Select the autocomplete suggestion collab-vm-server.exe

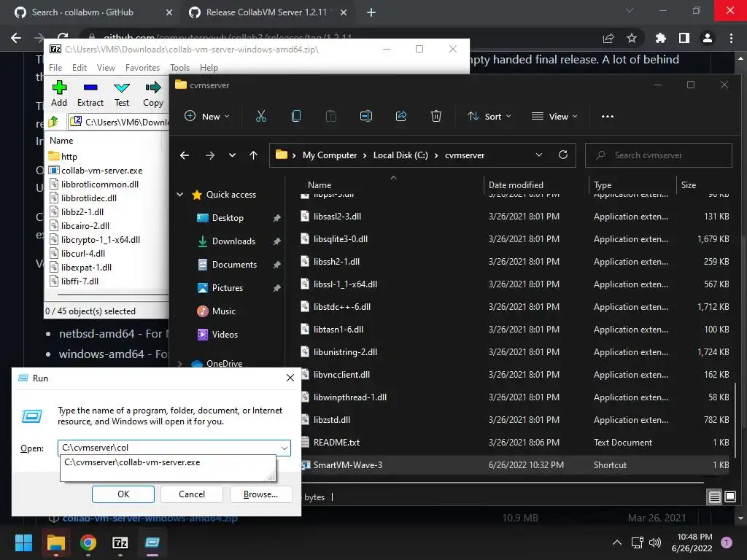coord(168,462)
